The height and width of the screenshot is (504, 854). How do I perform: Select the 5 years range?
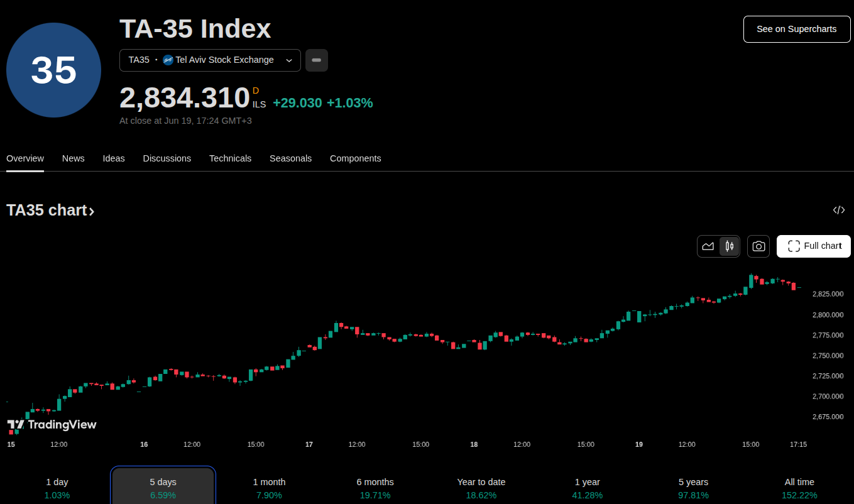tap(694, 488)
